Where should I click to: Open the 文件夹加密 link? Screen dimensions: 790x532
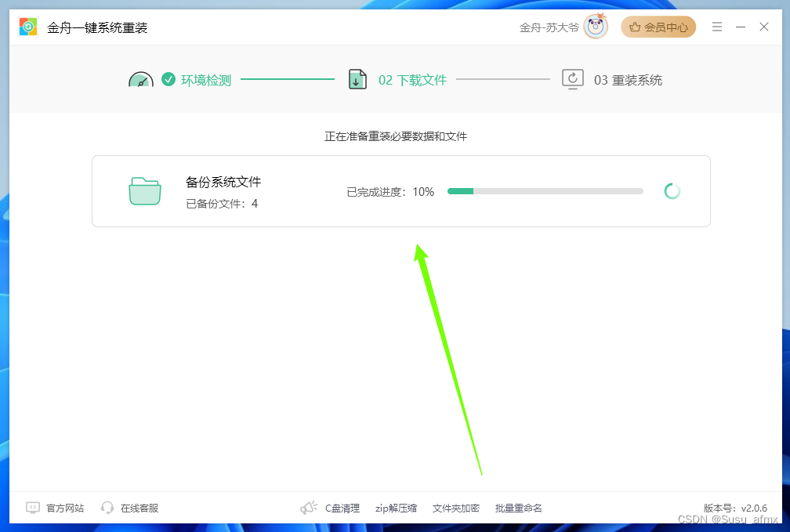[456, 508]
